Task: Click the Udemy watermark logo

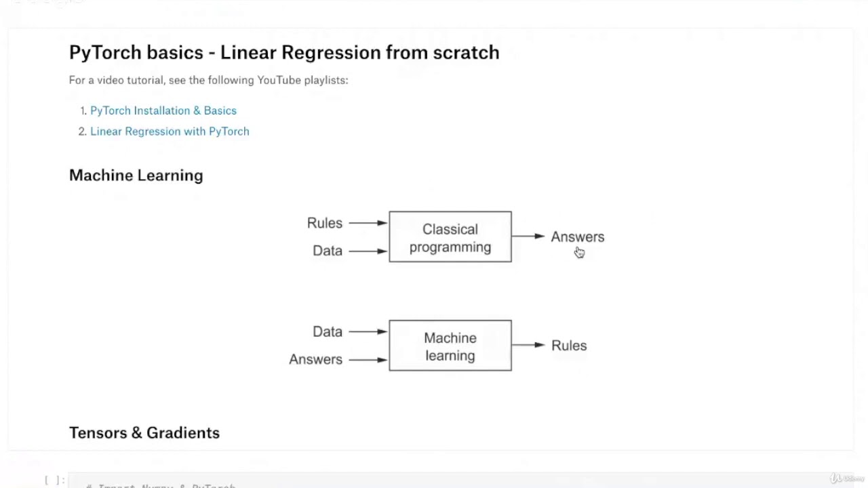Action: [x=846, y=478]
